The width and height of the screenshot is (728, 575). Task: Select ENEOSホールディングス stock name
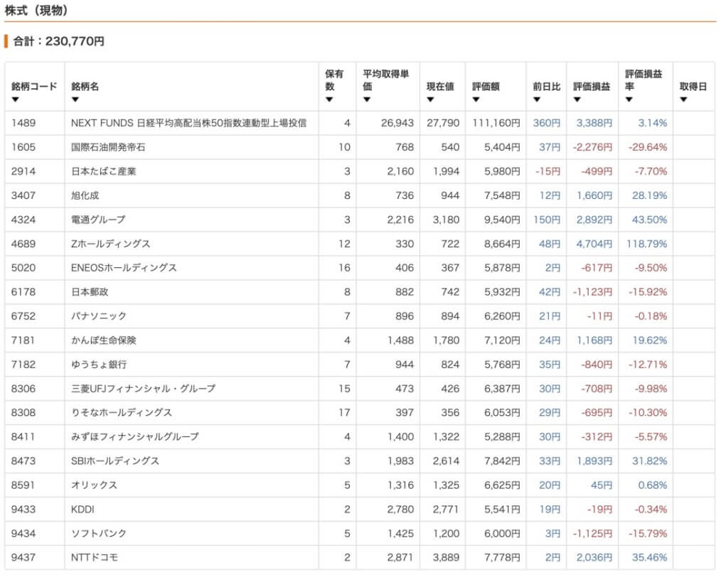124,268
